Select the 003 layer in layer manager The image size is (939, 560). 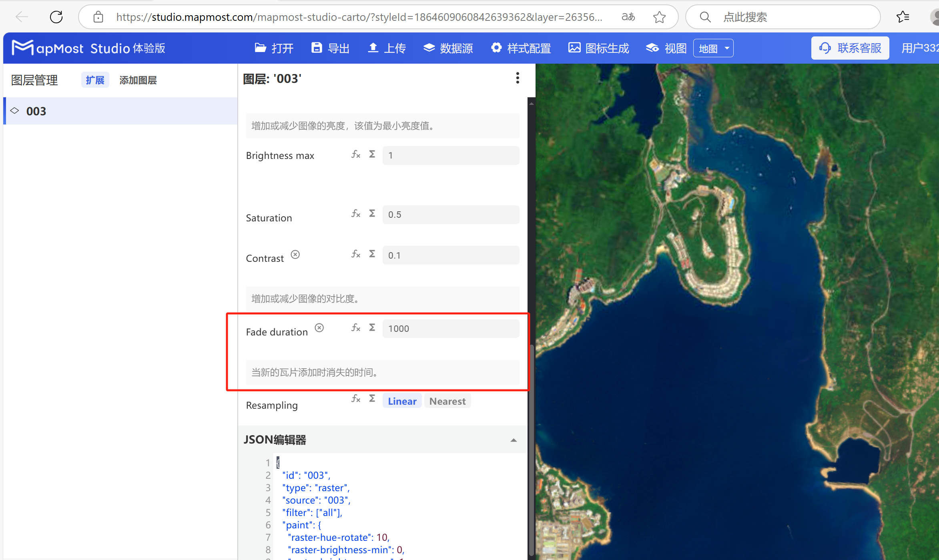(x=36, y=111)
